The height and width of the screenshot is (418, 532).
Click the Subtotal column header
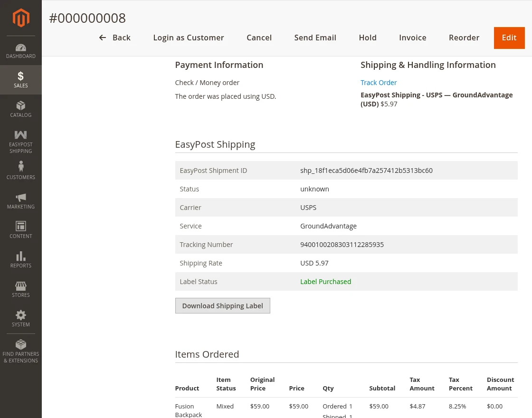[382, 388]
